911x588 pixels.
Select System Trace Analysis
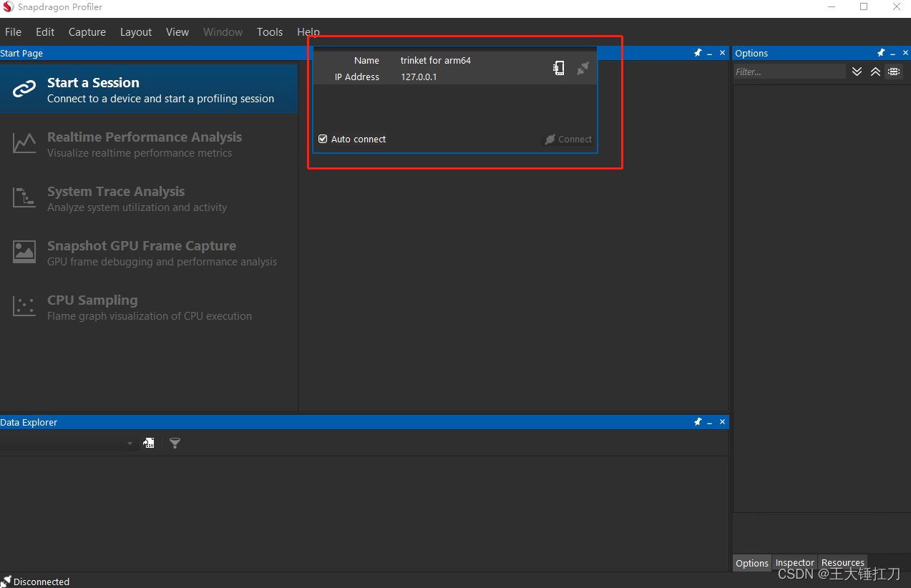click(x=149, y=198)
